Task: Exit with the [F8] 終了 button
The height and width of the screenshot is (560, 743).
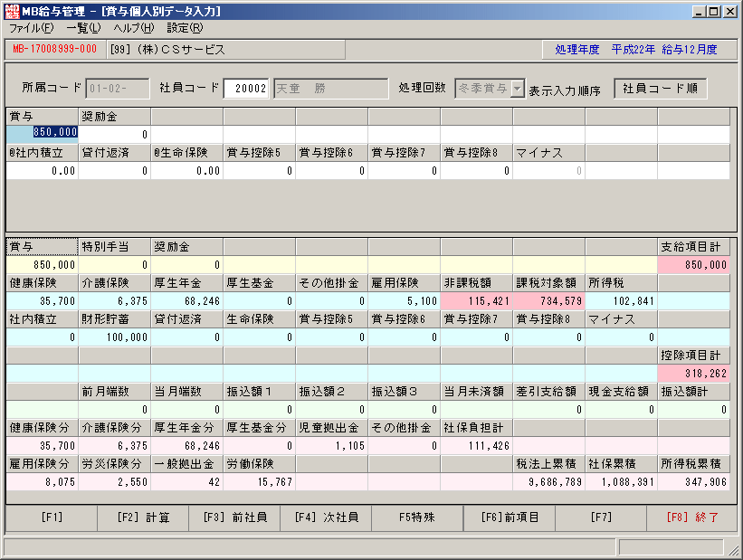Action: tap(692, 517)
